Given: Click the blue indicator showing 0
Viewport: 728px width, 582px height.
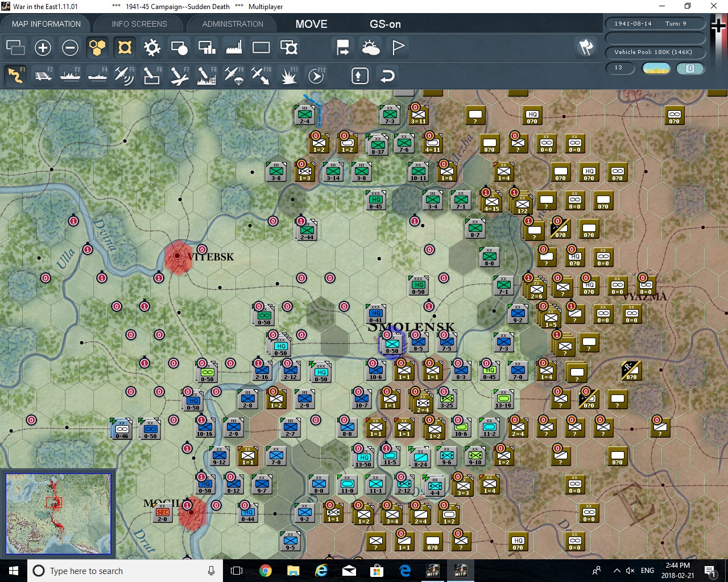Looking at the screenshot, I should click(x=690, y=68).
